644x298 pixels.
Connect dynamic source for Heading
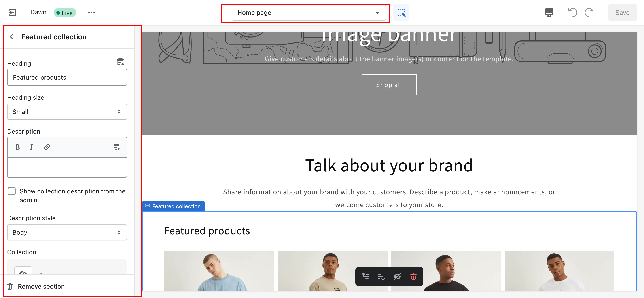click(x=120, y=62)
